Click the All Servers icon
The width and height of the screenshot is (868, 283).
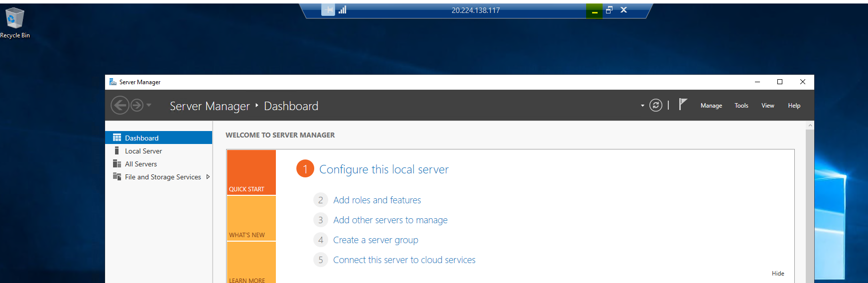click(117, 163)
